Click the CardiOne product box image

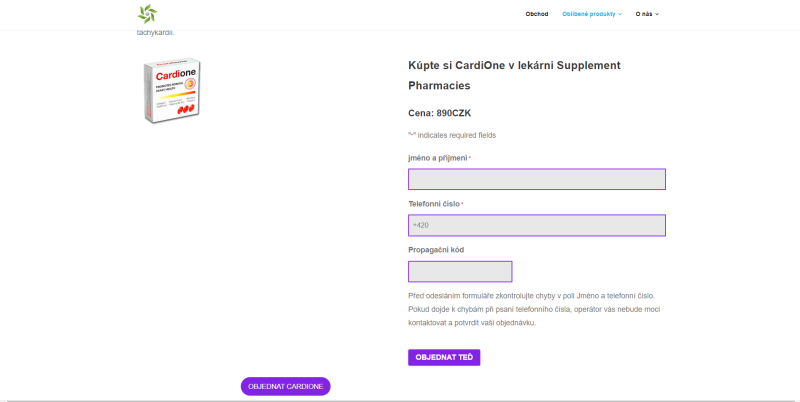click(174, 91)
